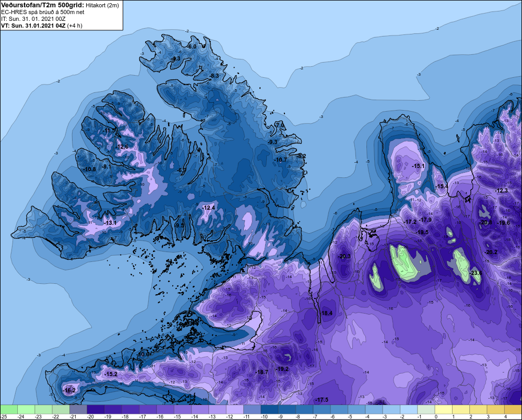Screen dimensions: 522x420
Task: Select the orange legend swatch labeled 4
Action: click(x=513, y=409)
